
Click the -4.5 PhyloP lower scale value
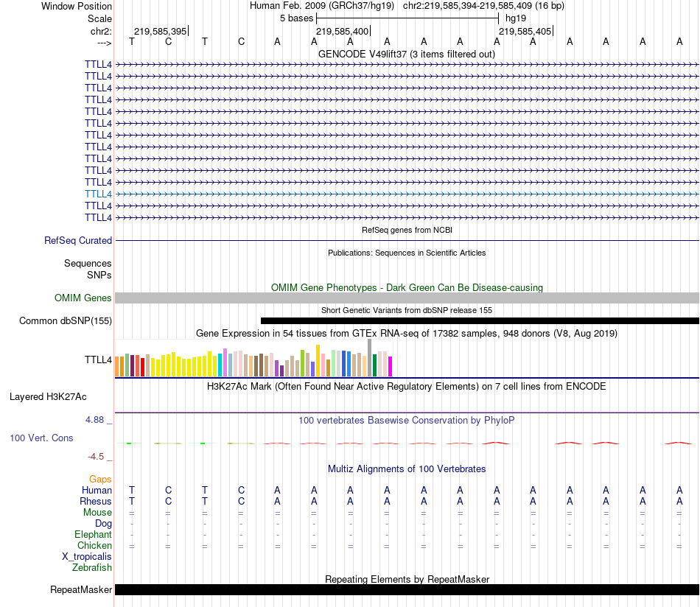pos(96,457)
